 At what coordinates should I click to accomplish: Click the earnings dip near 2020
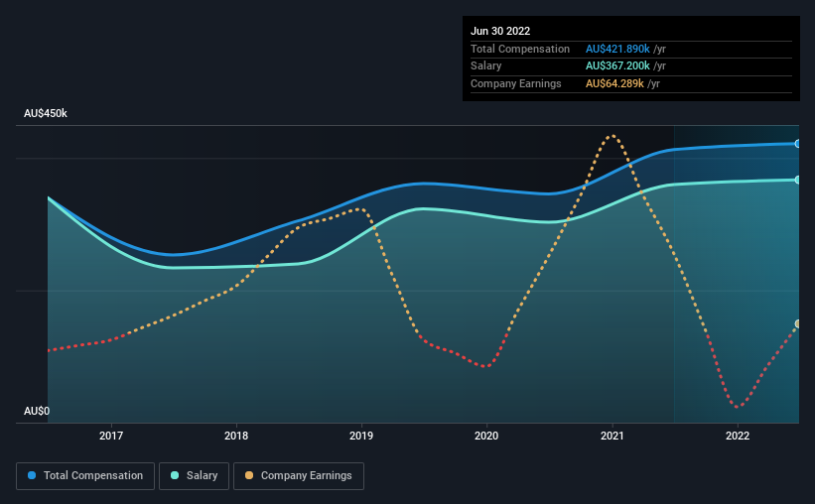click(x=485, y=366)
